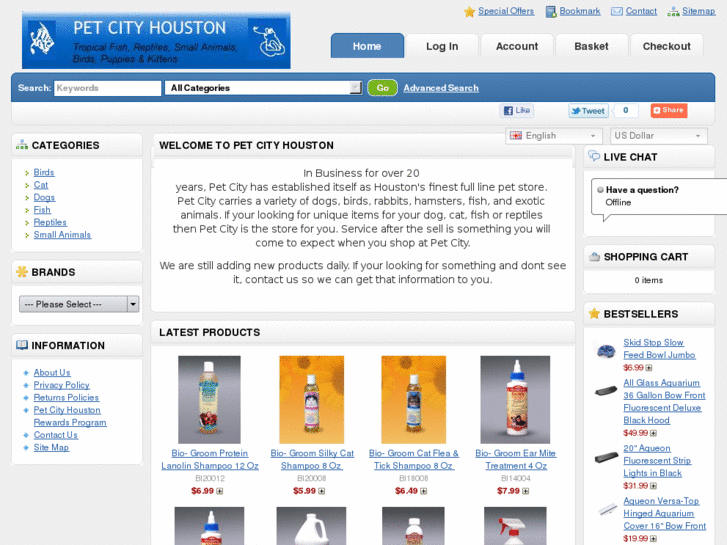
Task: Open the Contact Us sidebar link
Action: [x=56, y=436]
